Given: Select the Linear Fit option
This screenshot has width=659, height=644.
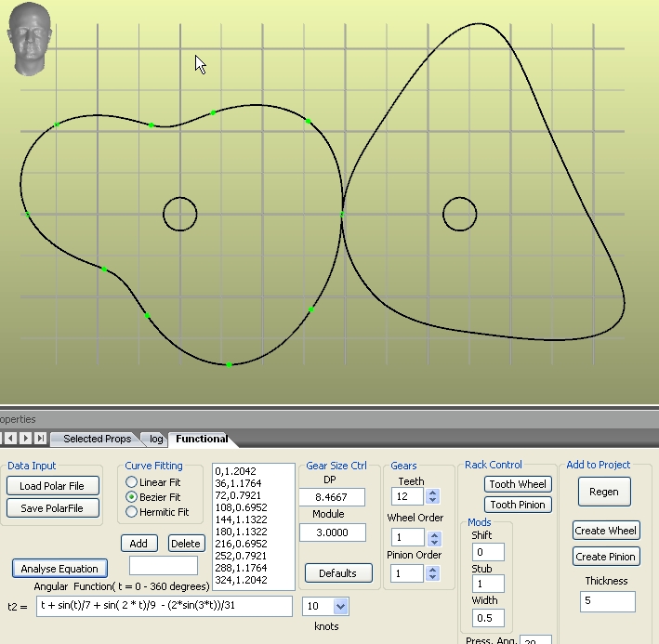Looking at the screenshot, I should click(x=132, y=482).
